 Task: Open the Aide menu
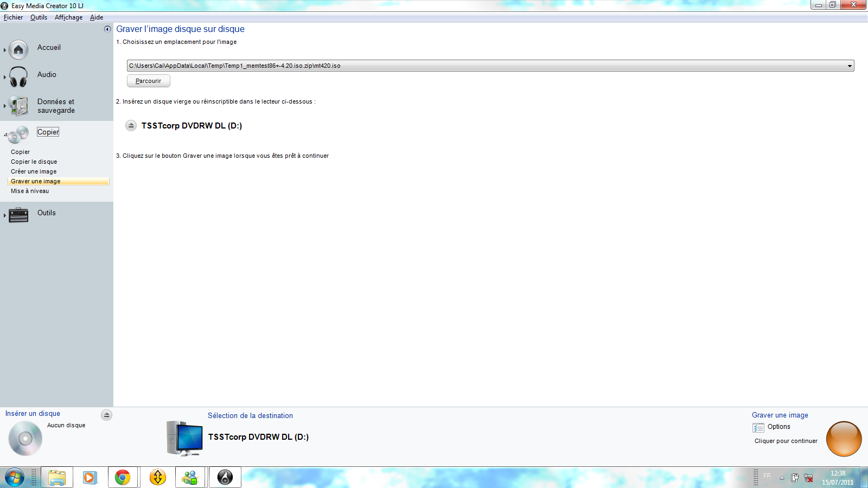coord(97,17)
